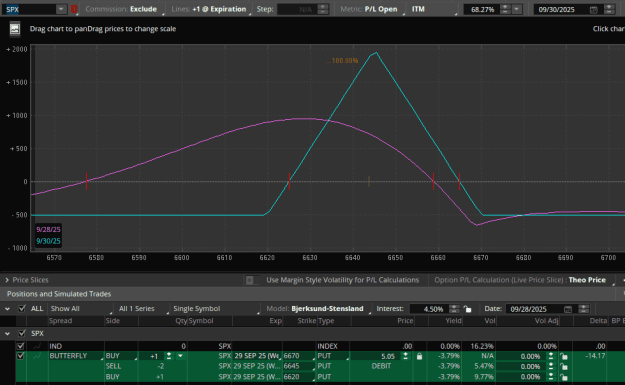625x385 pixels.
Task: Adjust the 09/30/2025 date stepper
Action: 609,9
